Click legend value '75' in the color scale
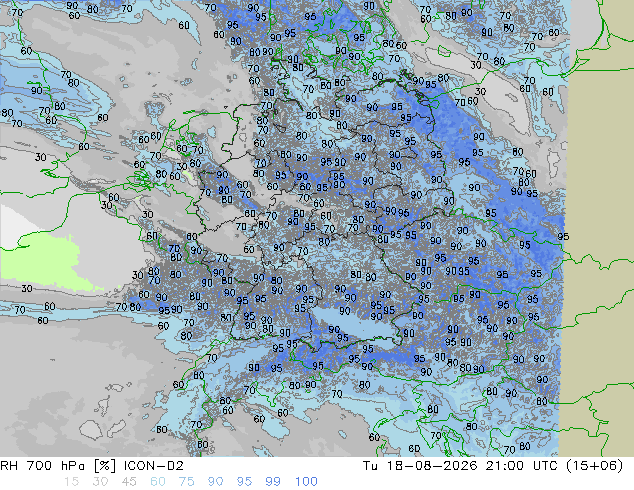 click(x=186, y=482)
